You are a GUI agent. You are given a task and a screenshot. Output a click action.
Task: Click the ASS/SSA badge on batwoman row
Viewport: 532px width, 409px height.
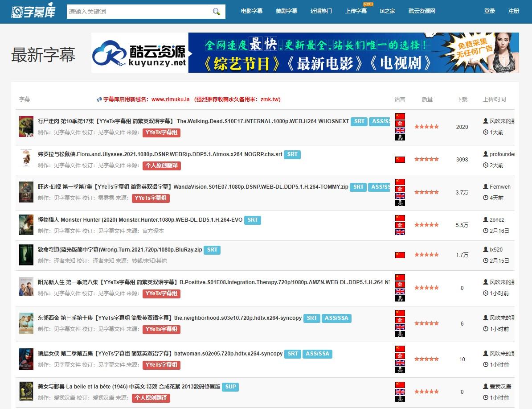[317, 354]
